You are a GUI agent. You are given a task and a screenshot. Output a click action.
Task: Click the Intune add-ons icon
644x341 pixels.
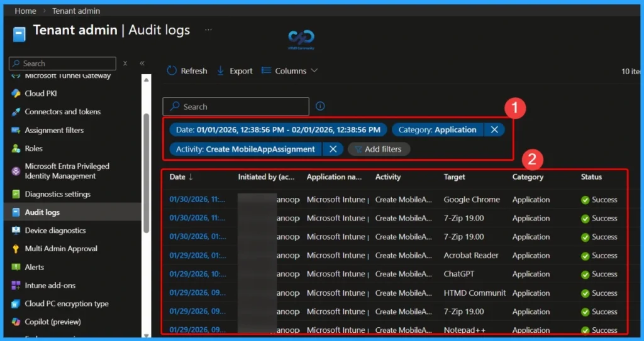16,285
